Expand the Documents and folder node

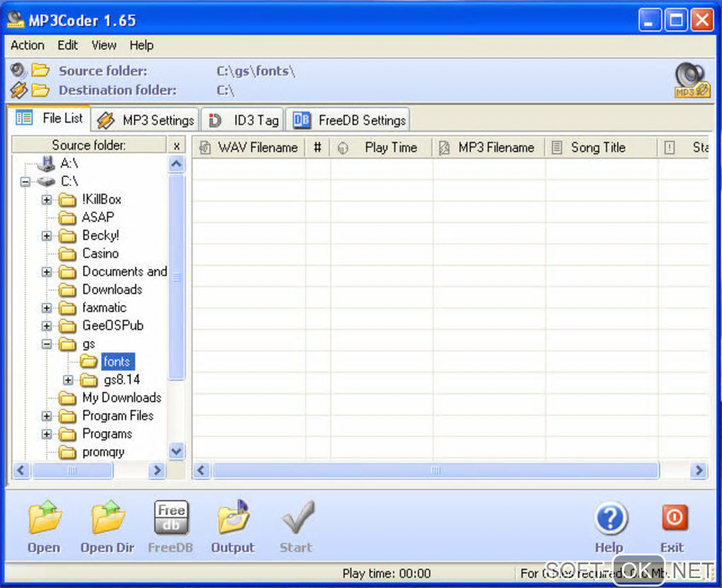point(47,272)
